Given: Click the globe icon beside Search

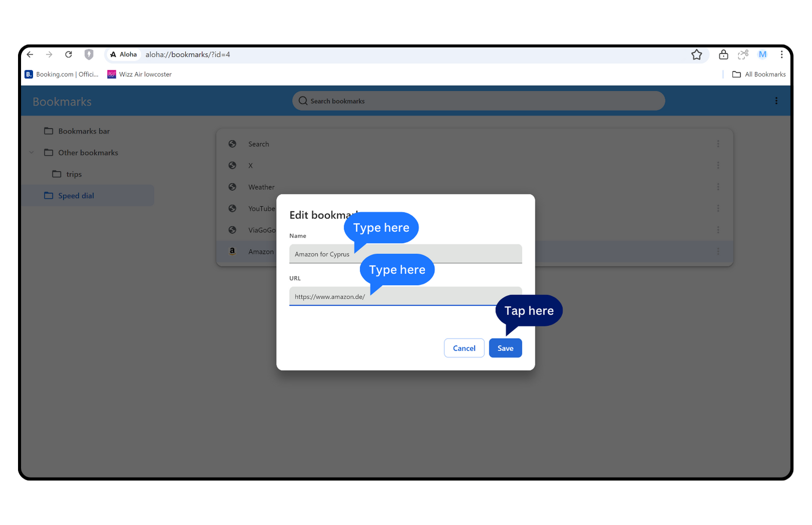Looking at the screenshot, I should click(232, 144).
